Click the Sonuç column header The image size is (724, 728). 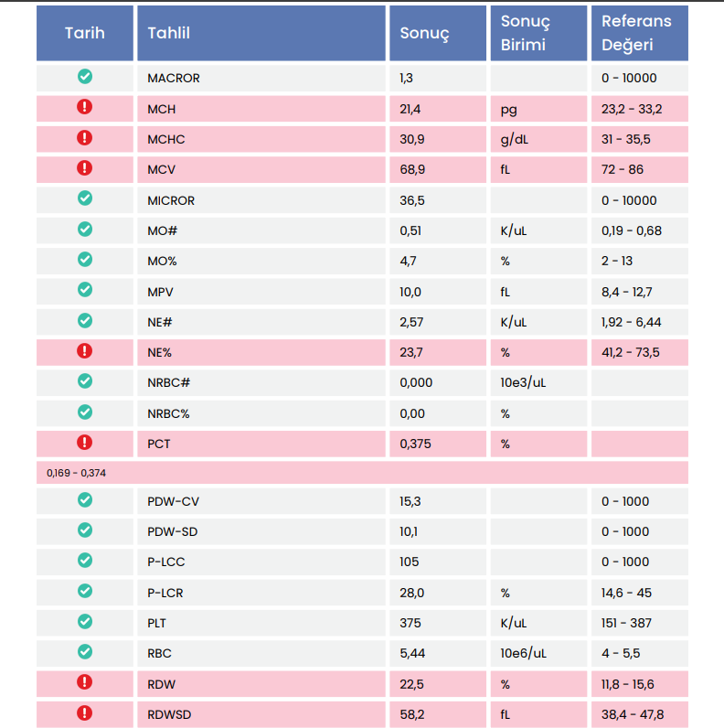[425, 33]
